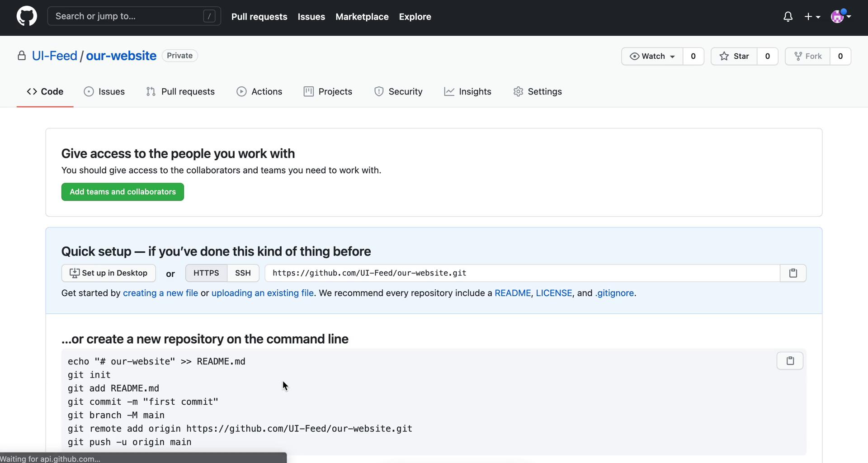Switch to the repository Issues tab
Screen dimensions: 868x463
[x=104, y=91]
